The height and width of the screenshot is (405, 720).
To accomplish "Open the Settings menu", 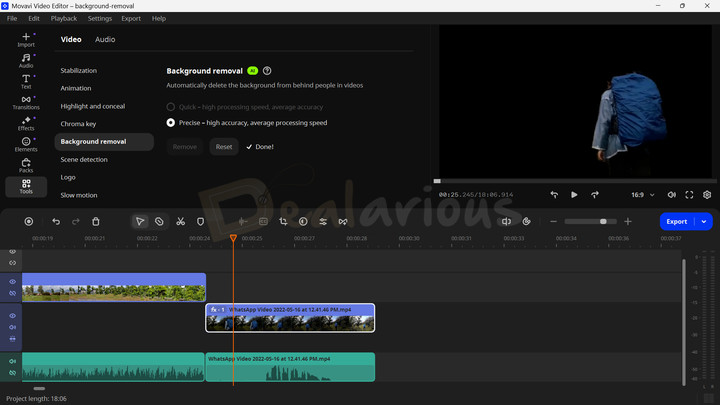I will coord(100,18).
